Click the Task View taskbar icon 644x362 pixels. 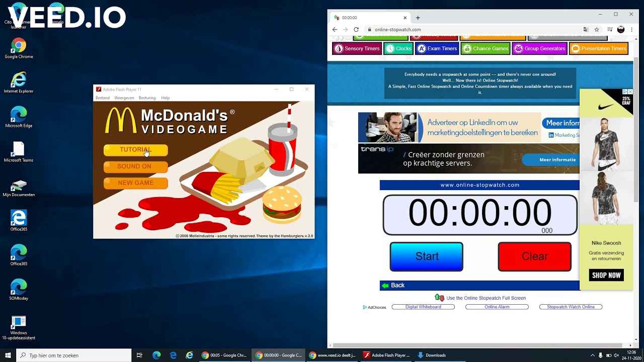139,355
